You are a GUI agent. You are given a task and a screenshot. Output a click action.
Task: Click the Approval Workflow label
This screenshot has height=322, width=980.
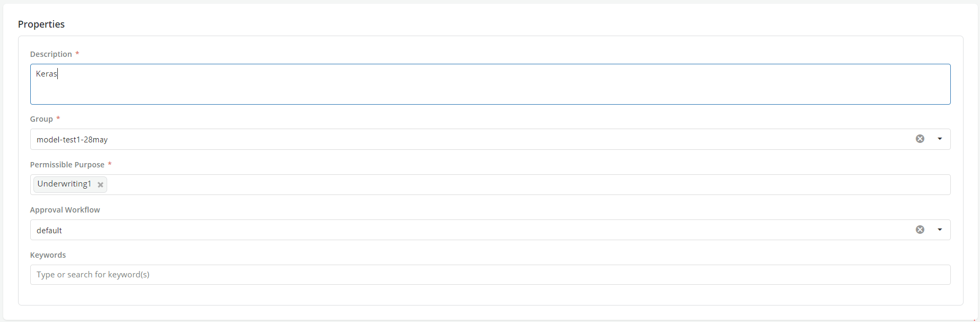pos(65,210)
